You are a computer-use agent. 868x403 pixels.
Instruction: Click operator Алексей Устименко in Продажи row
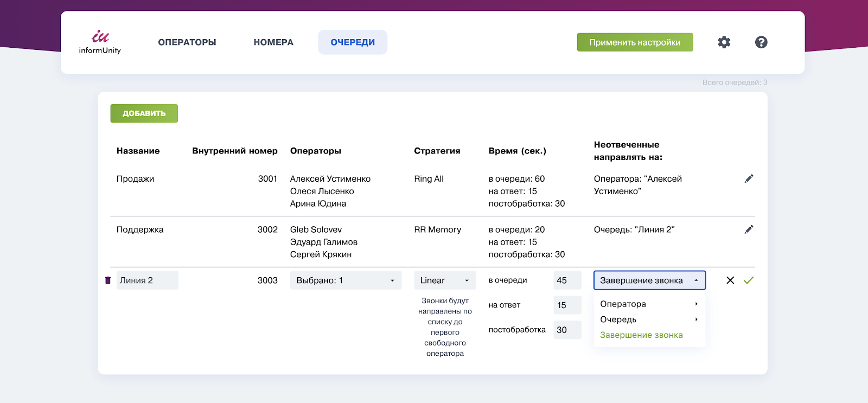[x=330, y=179]
